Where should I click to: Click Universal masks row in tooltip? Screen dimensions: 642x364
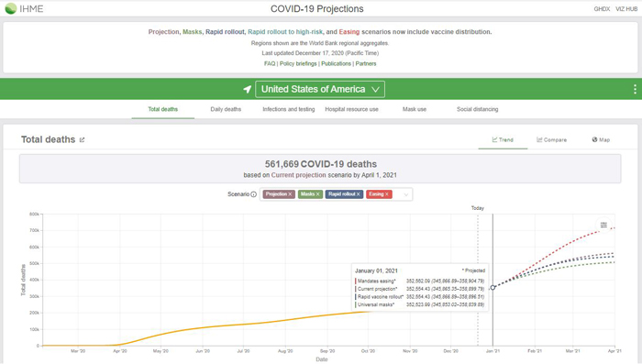tap(420, 304)
